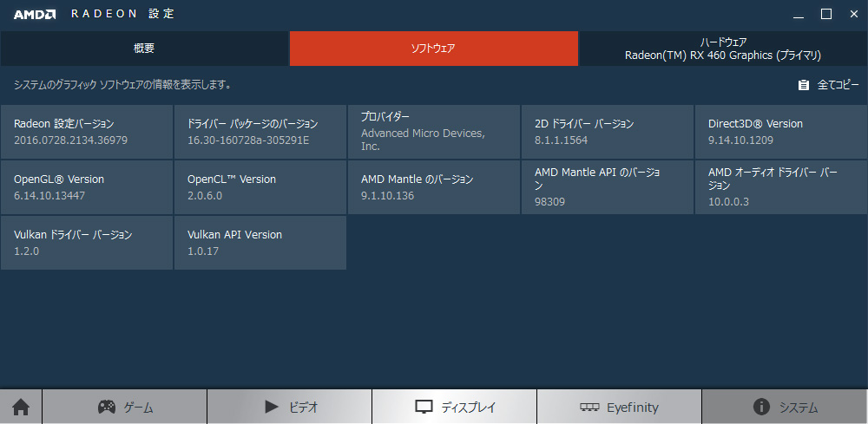Screen dimensions: 868x424
Task: Click the Vulkan API Version tile
Action: point(260,243)
